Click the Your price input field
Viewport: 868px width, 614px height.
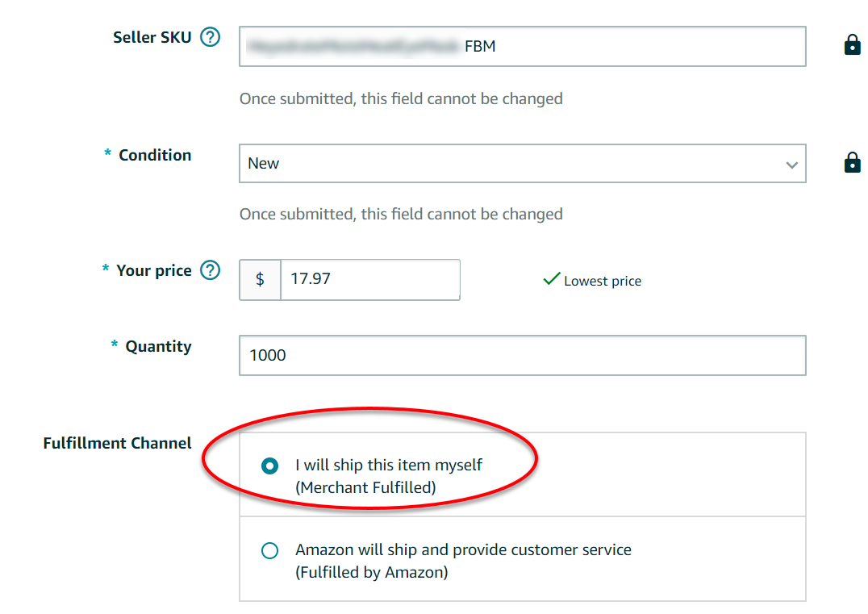(369, 280)
